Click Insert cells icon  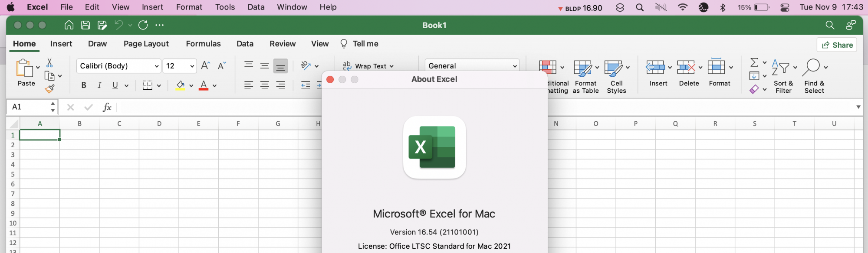655,68
